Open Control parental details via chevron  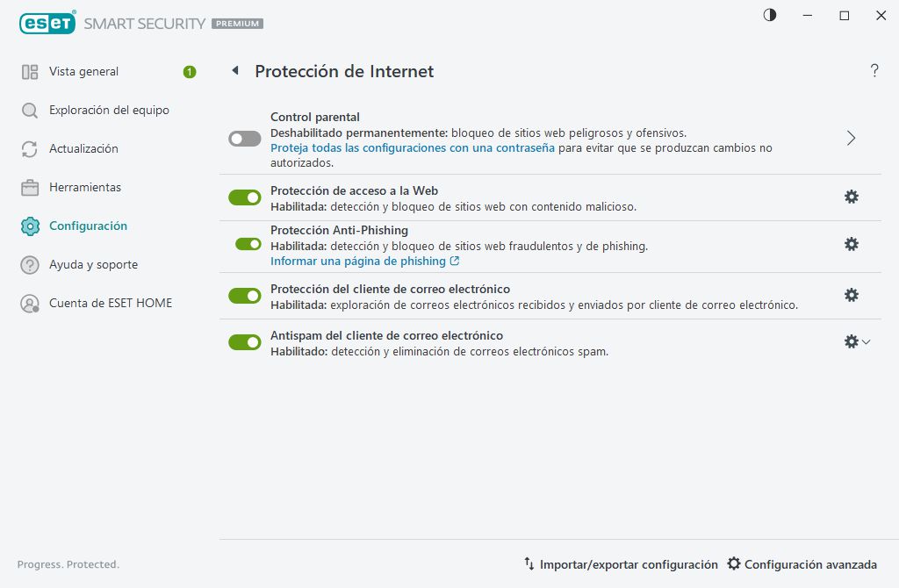point(850,138)
